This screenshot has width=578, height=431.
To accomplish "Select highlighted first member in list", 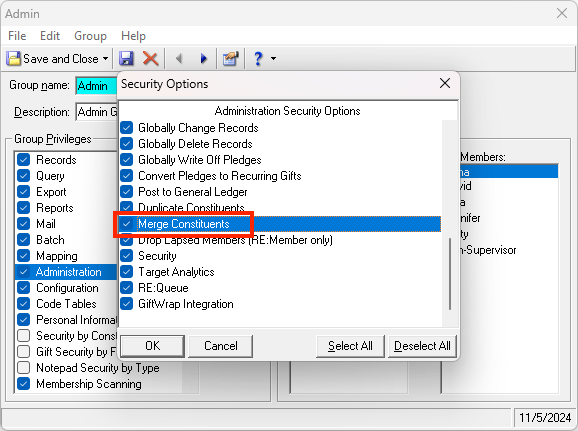I will pyautogui.click(x=508, y=172).
